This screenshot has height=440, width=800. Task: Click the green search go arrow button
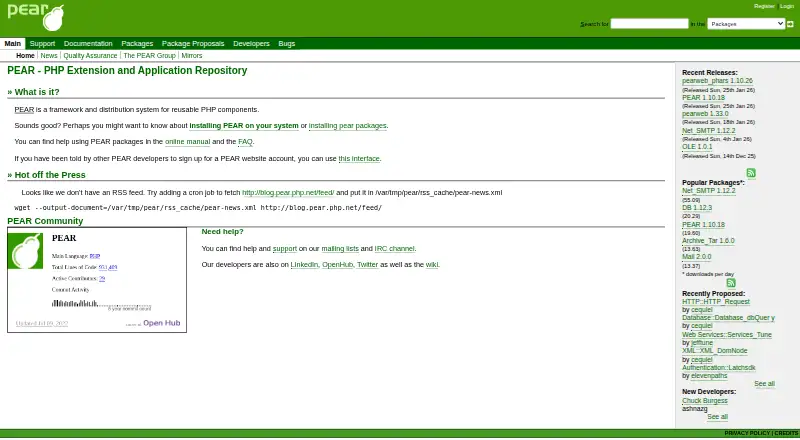coord(790,24)
